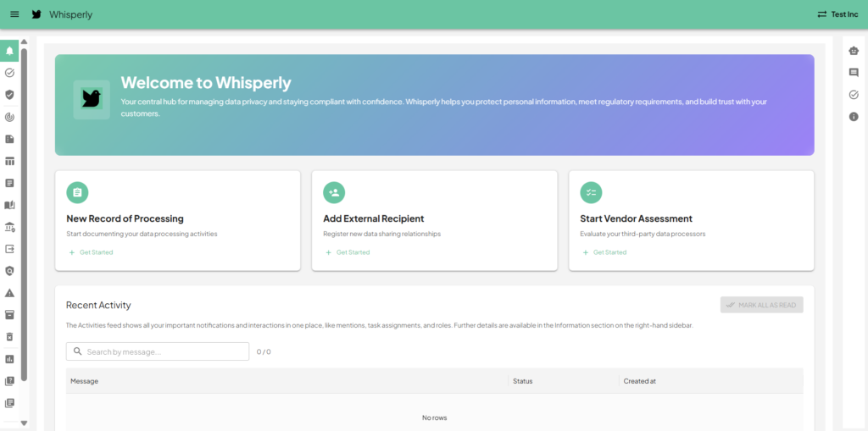868x431 pixels.
Task: Open the shield magnifier sidebar icon
Action: click(9, 271)
